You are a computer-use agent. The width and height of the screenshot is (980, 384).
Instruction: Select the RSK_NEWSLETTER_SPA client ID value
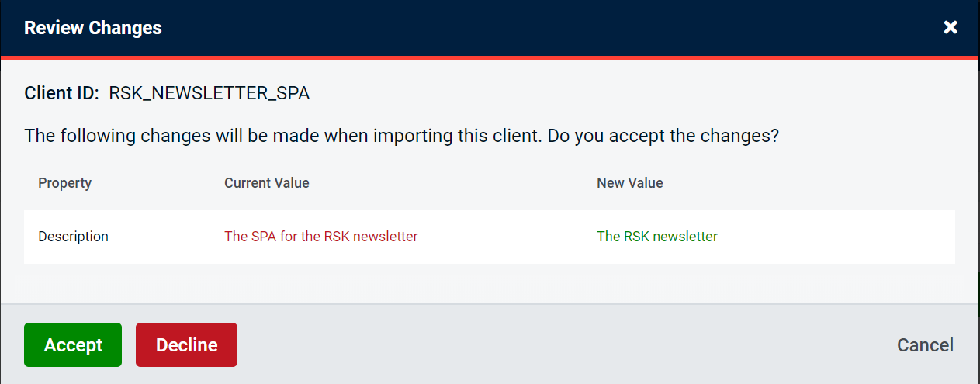click(210, 94)
